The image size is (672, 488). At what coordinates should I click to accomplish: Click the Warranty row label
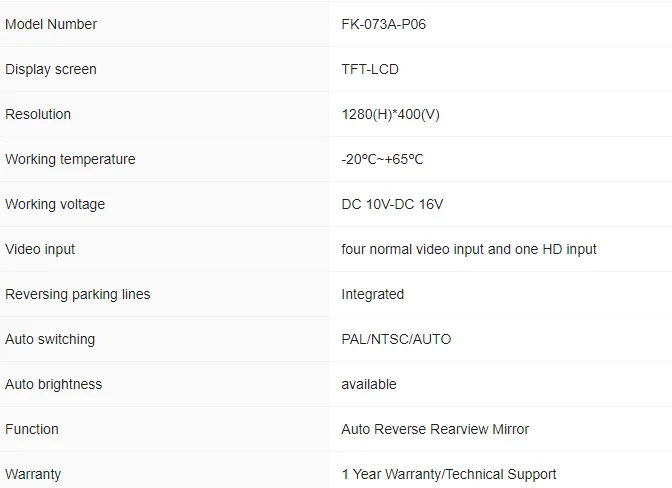point(33,474)
